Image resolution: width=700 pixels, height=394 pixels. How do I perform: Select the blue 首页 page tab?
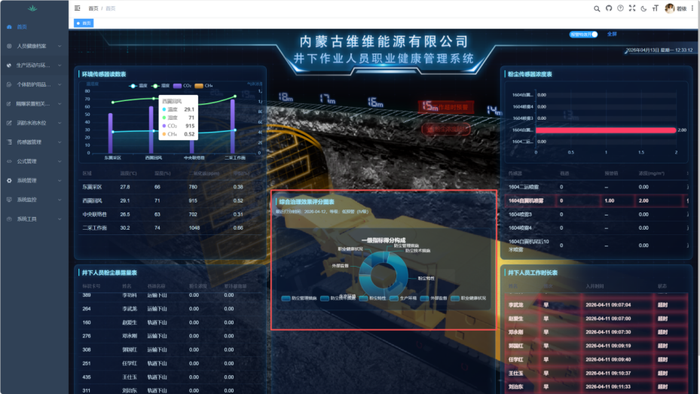pos(83,23)
